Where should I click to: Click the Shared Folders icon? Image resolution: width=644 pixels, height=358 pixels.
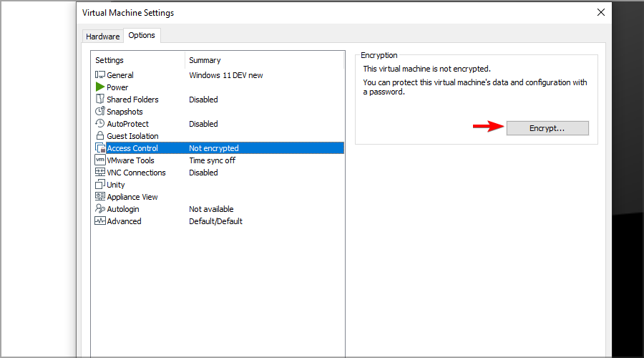coord(100,100)
